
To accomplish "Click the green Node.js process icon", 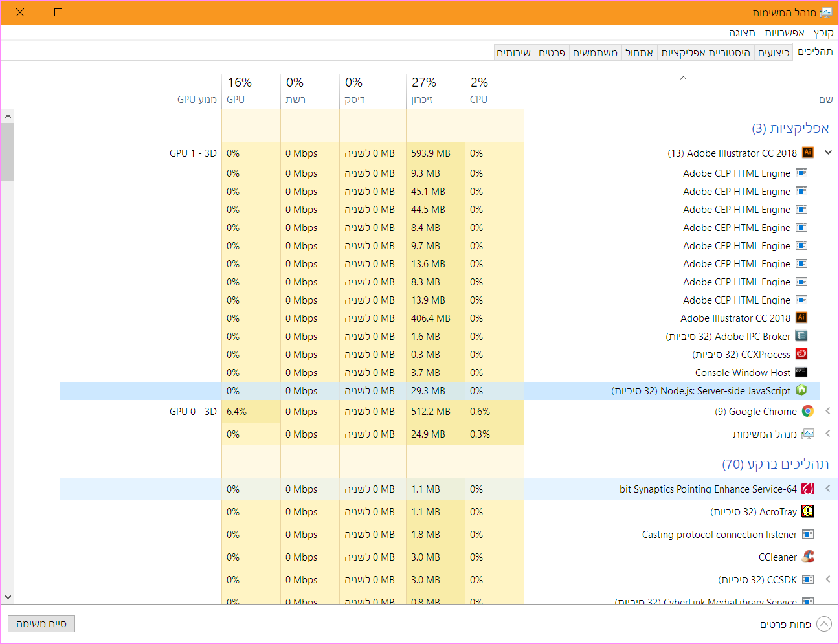I will (801, 390).
